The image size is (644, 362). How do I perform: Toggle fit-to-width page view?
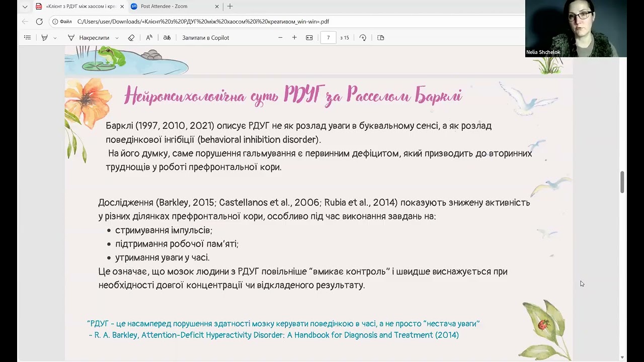(309, 38)
